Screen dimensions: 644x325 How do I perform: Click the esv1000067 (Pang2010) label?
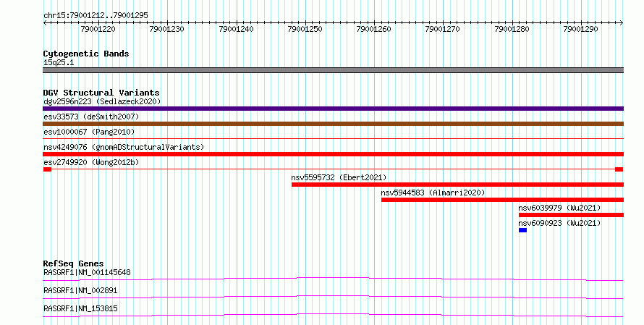click(89, 132)
